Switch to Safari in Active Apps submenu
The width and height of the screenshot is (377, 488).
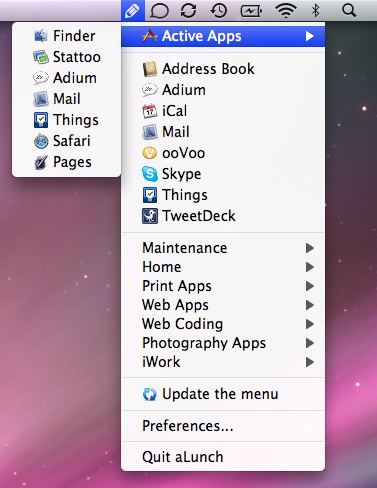[66, 141]
